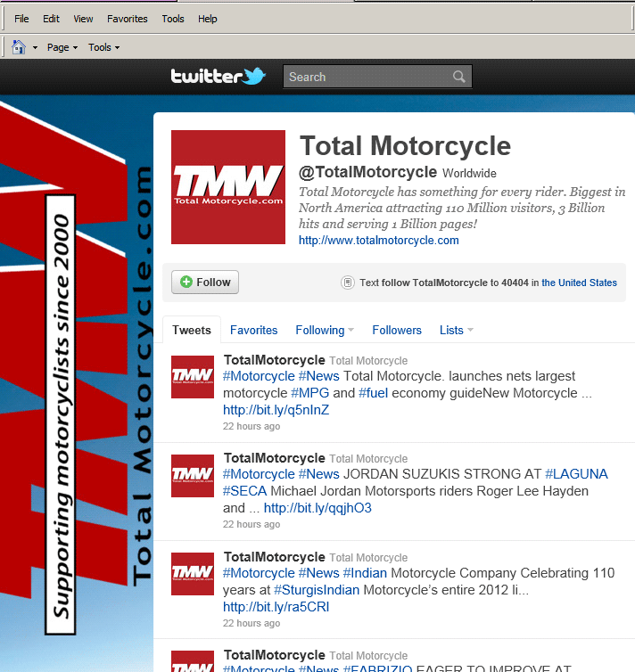Visit http://www.totalmotorcycle.com link
Screen dimensions: 635x672
click(379, 241)
